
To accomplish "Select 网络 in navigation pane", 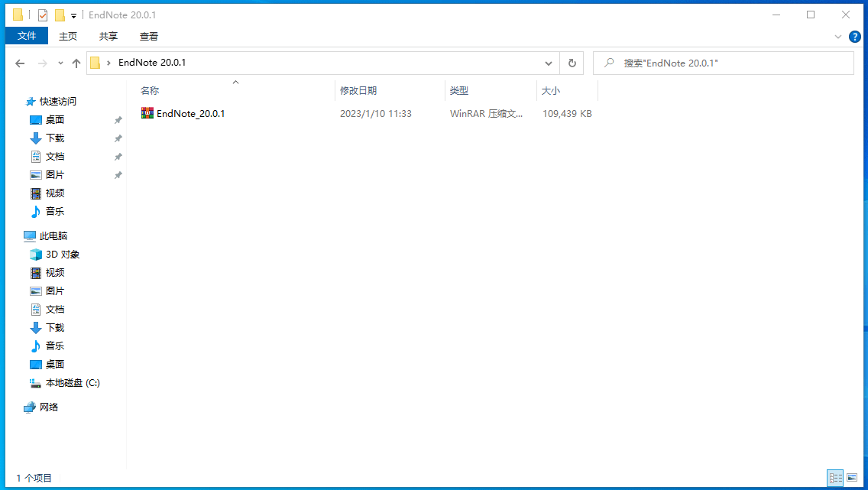I will pos(49,407).
